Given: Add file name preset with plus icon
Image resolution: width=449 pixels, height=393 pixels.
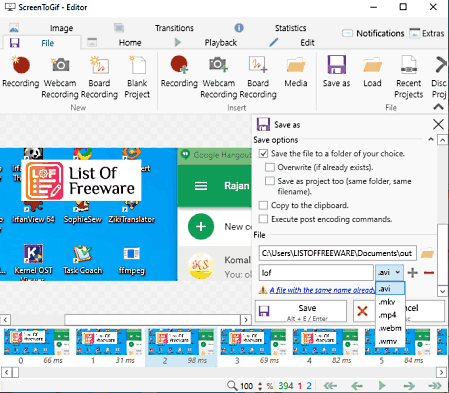Looking at the screenshot, I should (413, 273).
